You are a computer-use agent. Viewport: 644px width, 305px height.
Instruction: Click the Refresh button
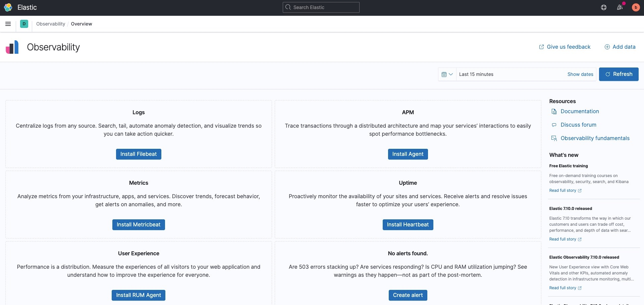[x=619, y=74]
